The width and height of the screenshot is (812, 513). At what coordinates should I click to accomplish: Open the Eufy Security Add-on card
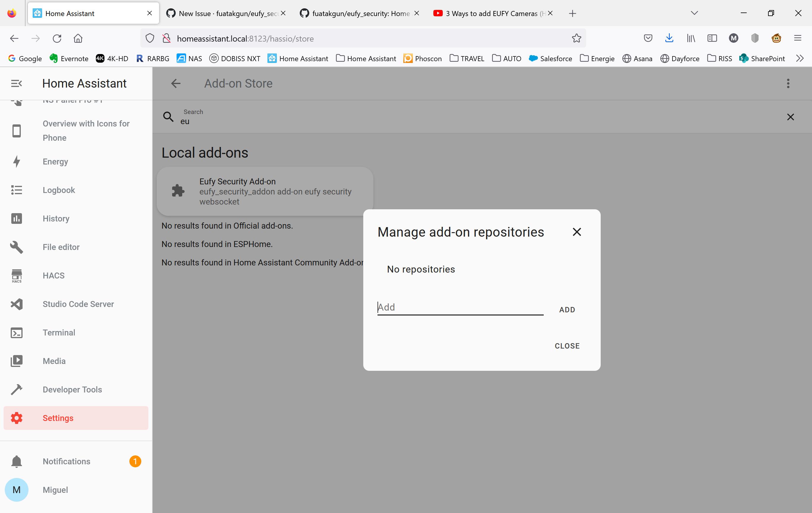point(265,191)
